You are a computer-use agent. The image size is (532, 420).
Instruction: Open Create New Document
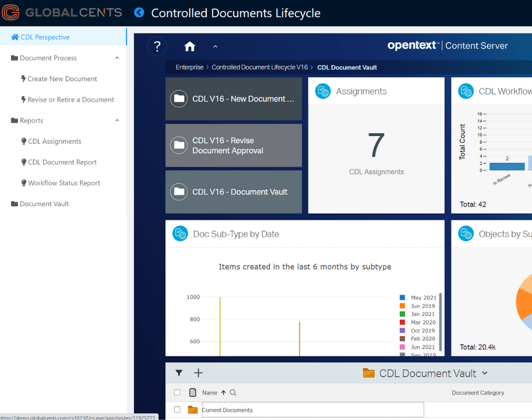pos(59,79)
